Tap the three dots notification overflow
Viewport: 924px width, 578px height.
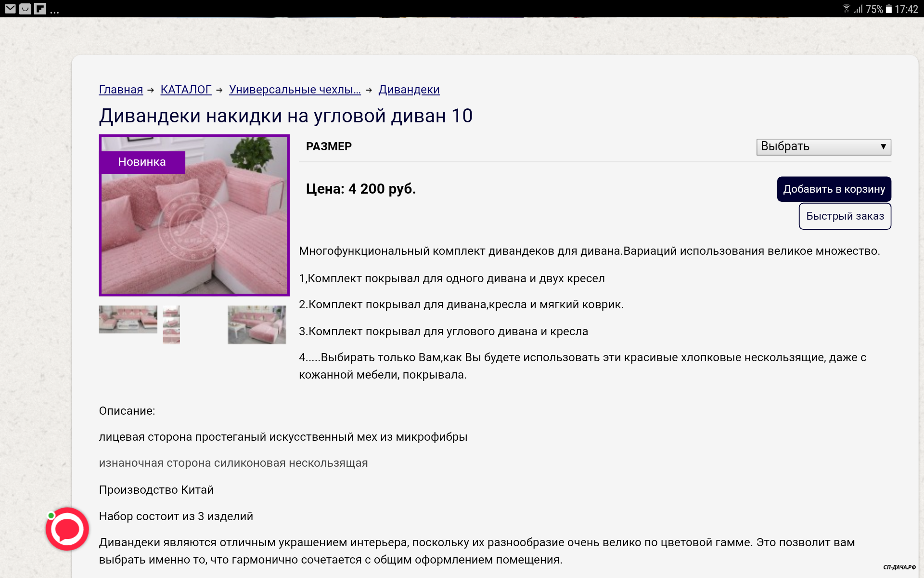click(x=54, y=11)
